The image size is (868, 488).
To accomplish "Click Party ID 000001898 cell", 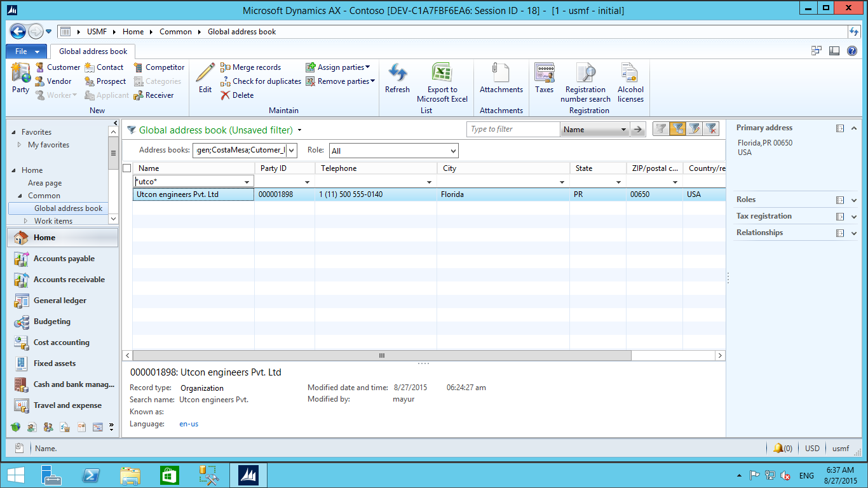I will tap(285, 194).
